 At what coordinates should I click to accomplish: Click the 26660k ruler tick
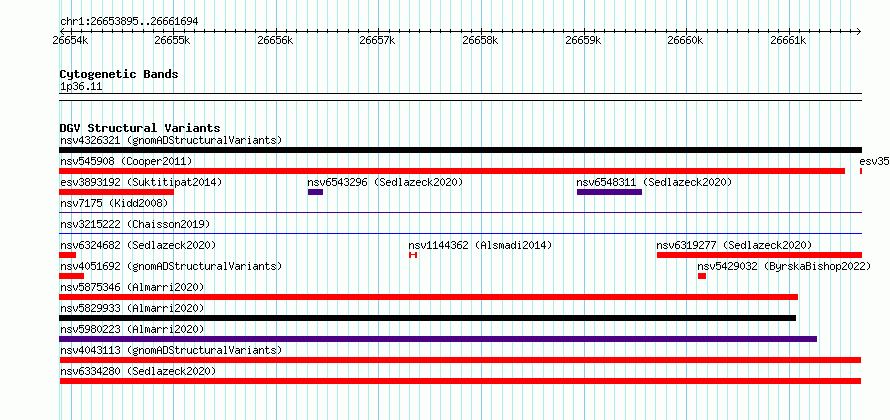point(686,40)
